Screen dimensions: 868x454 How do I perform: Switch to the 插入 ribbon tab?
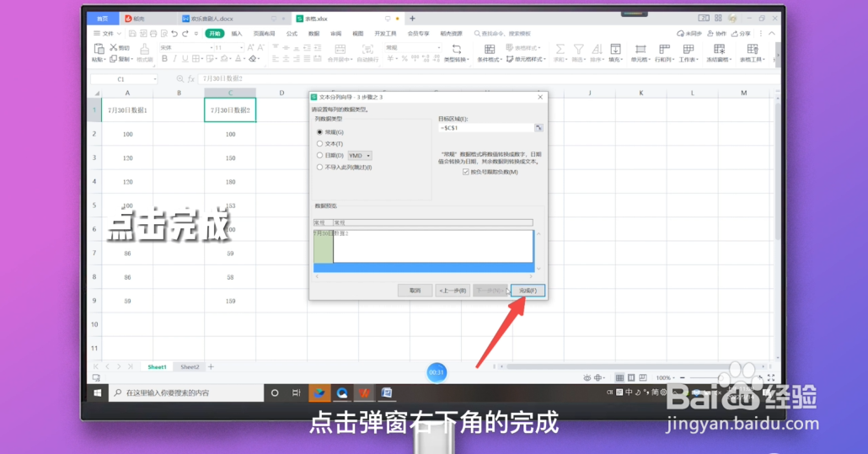pyautogui.click(x=237, y=34)
